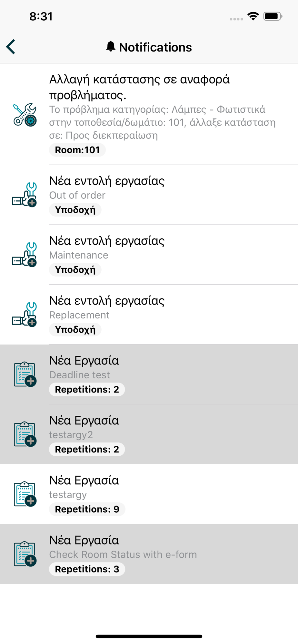Select the Υποδοχή tag under Maintenance
The width and height of the screenshot is (298, 644).
pyautogui.click(x=75, y=270)
